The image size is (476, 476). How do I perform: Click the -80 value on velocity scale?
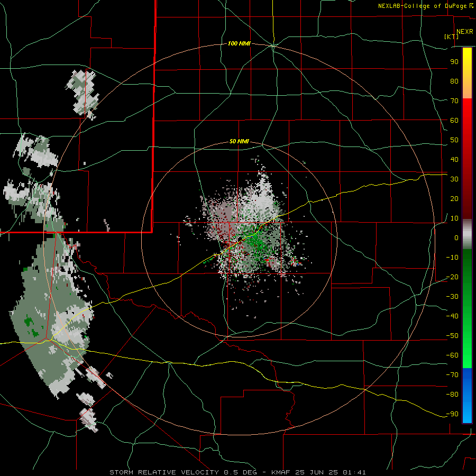coord(452,395)
